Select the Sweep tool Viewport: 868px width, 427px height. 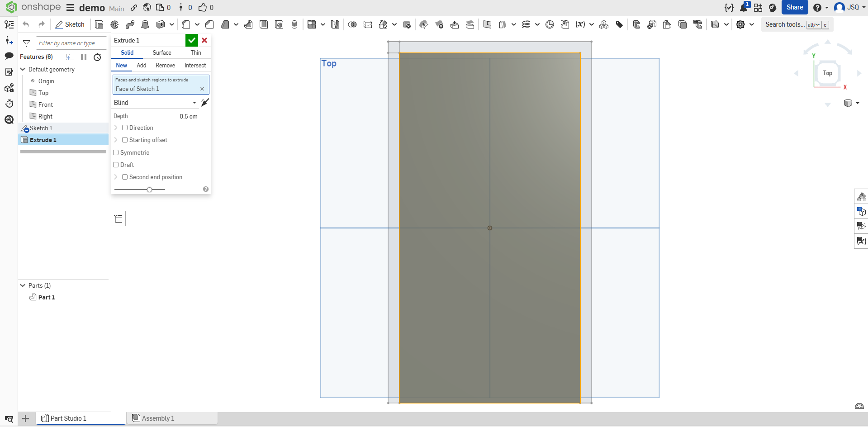tap(130, 24)
